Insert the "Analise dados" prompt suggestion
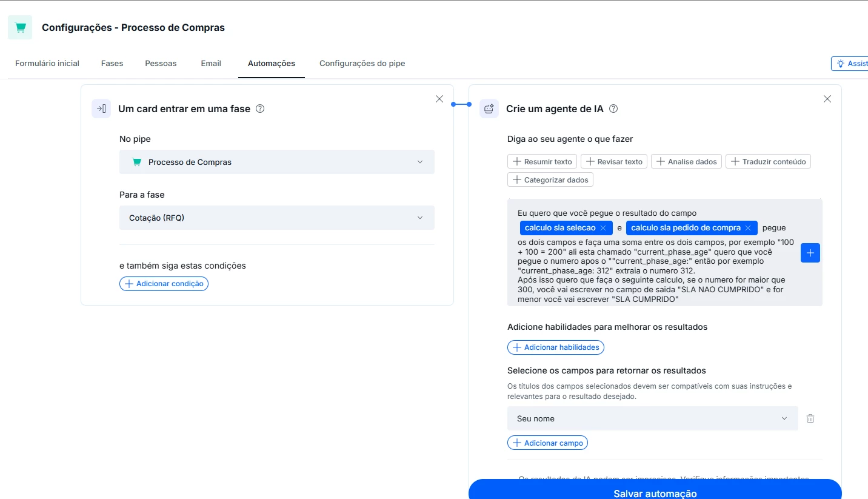 [686, 161]
